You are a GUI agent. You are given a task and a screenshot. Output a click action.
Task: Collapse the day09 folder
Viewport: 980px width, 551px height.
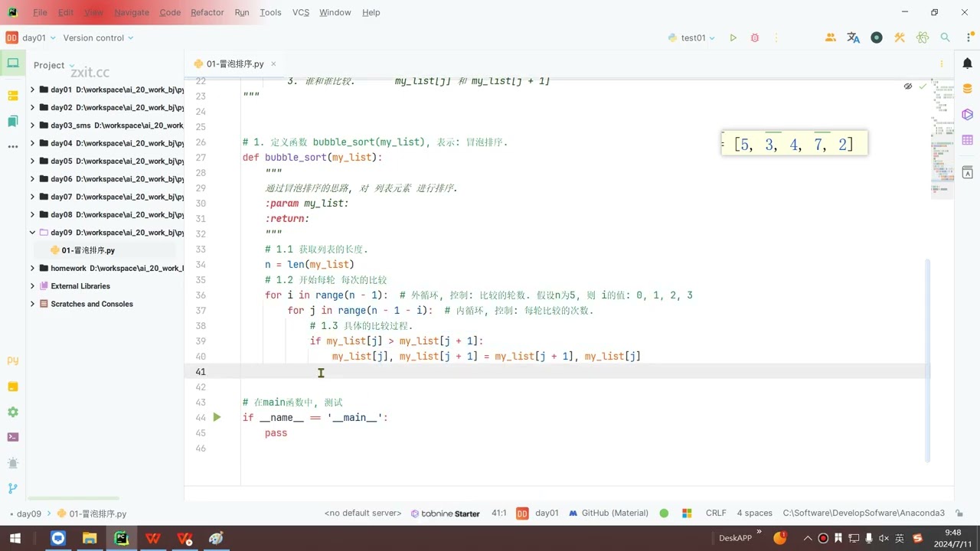click(x=32, y=233)
